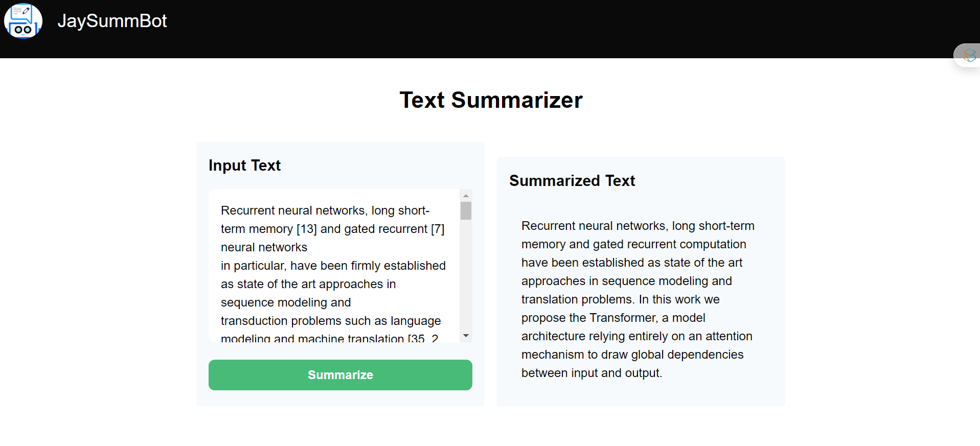Place cursor on the "[7]" citation in input
Viewport: 980px width, 446px height.
point(438,229)
